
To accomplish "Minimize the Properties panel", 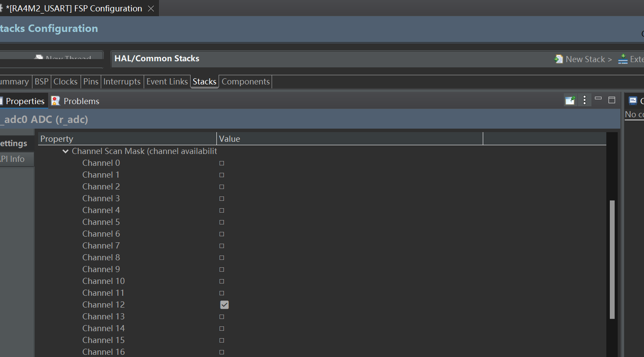I will 598,98.
